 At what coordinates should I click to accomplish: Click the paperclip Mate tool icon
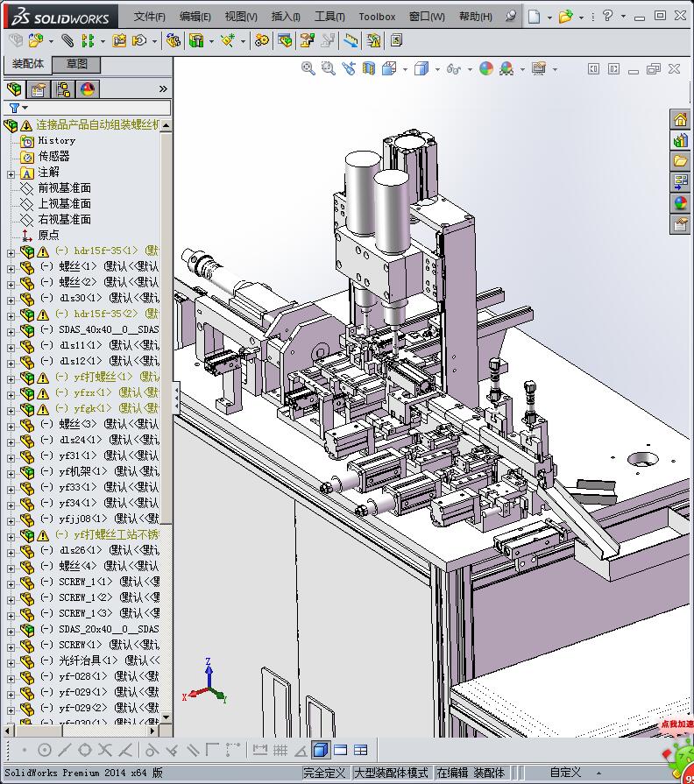click(x=67, y=40)
